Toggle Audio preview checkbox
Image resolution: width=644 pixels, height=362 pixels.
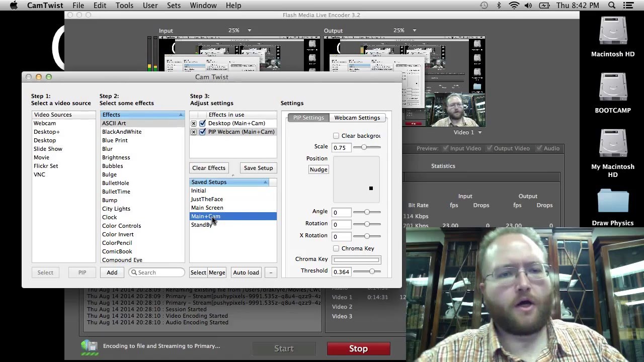coord(539,148)
